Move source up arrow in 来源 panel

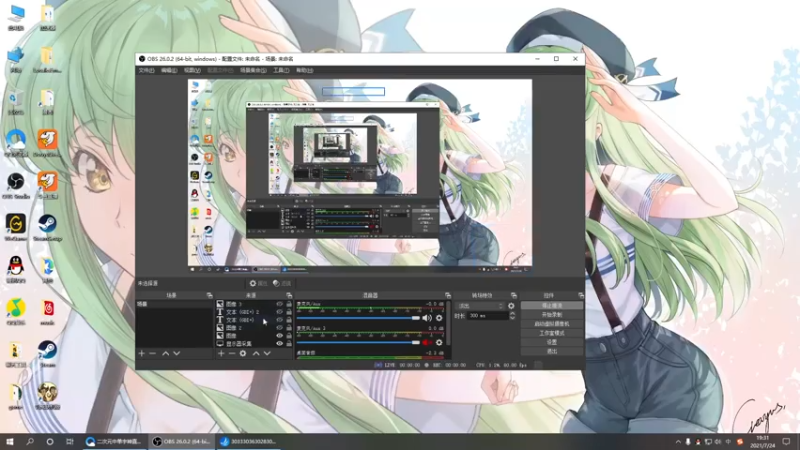(256, 353)
